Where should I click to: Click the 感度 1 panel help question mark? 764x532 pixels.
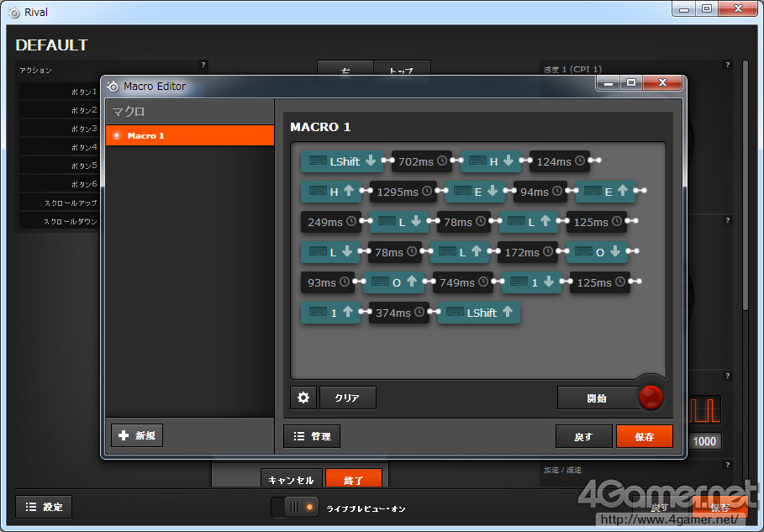point(728,65)
